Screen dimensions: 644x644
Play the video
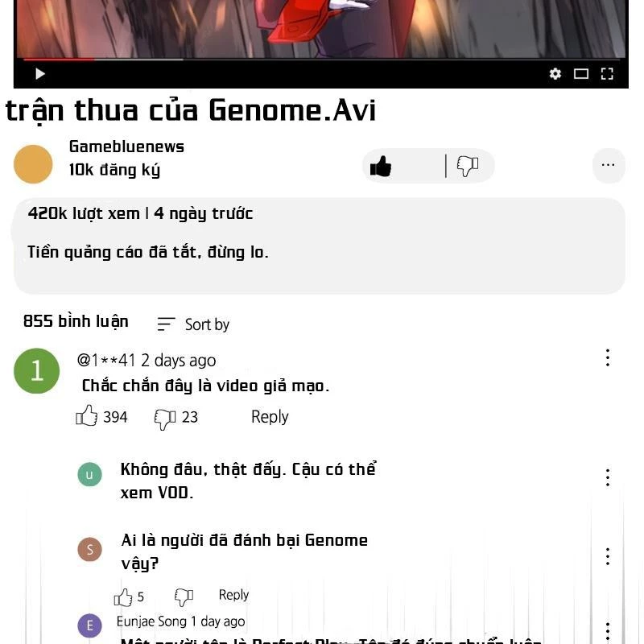(x=40, y=74)
